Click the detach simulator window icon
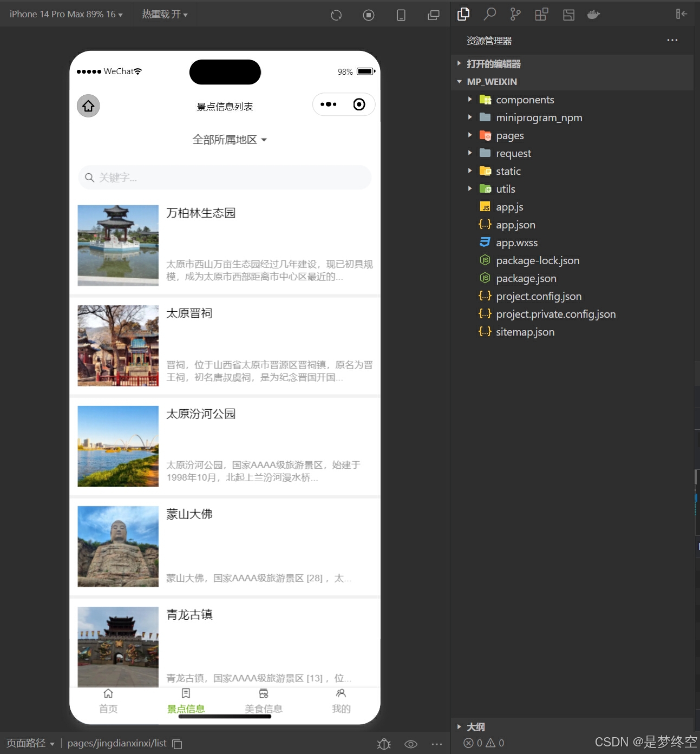700x754 pixels. (x=434, y=15)
